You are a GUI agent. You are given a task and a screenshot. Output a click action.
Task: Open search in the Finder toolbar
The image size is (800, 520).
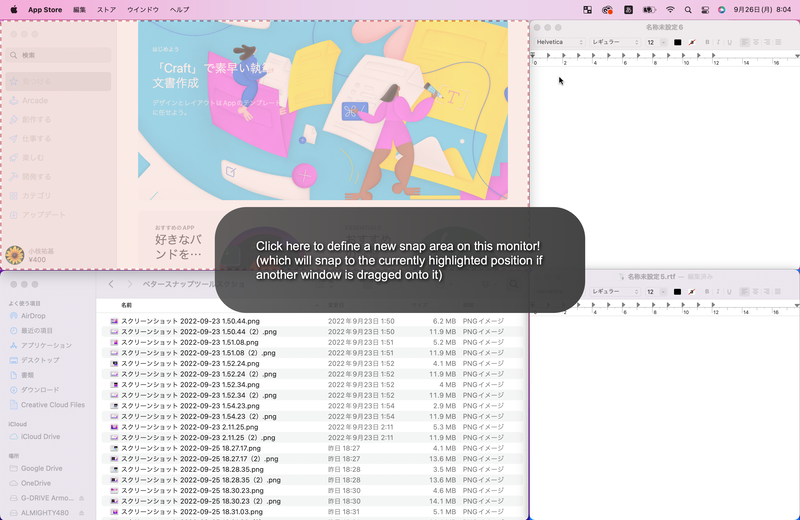pyautogui.click(x=513, y=284)
